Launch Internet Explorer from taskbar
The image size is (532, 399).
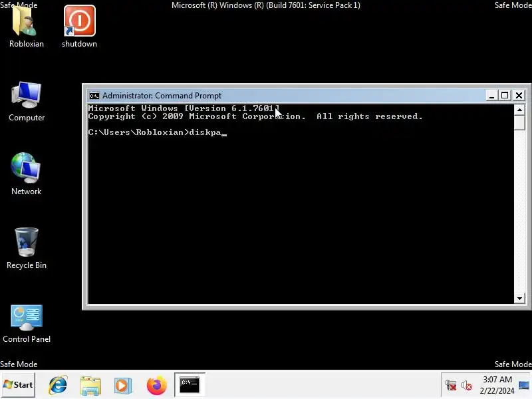coord(58,385)
